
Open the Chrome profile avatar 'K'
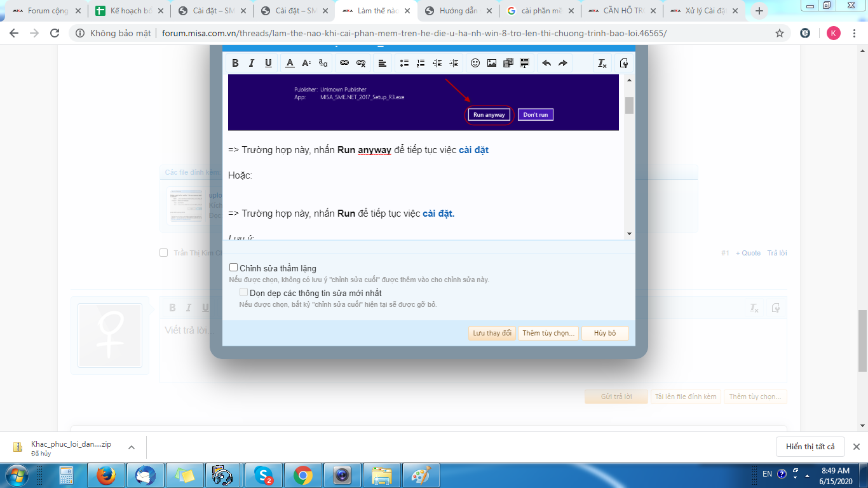pos(833,34)
